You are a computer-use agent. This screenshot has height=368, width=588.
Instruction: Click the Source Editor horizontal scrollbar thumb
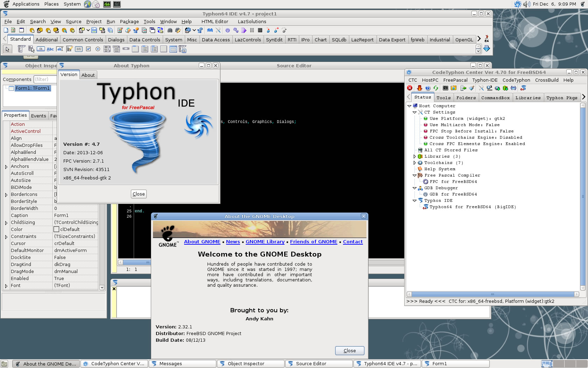136,262
